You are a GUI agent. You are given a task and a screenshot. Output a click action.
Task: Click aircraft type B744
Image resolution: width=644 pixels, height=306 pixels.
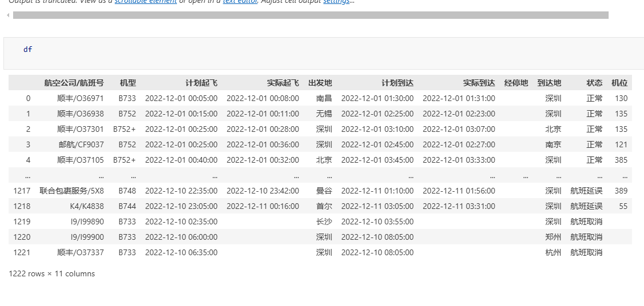point(127,206)
